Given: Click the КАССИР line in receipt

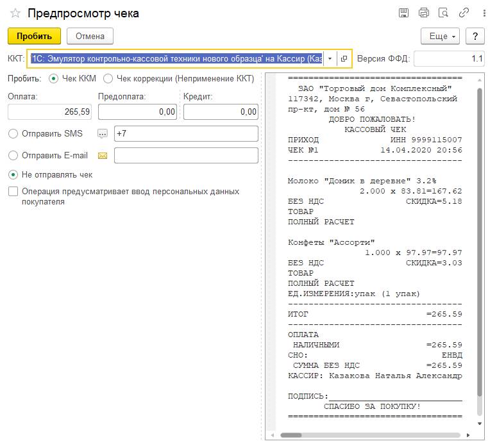Looking at the screenshot, I should coord(375,376).
